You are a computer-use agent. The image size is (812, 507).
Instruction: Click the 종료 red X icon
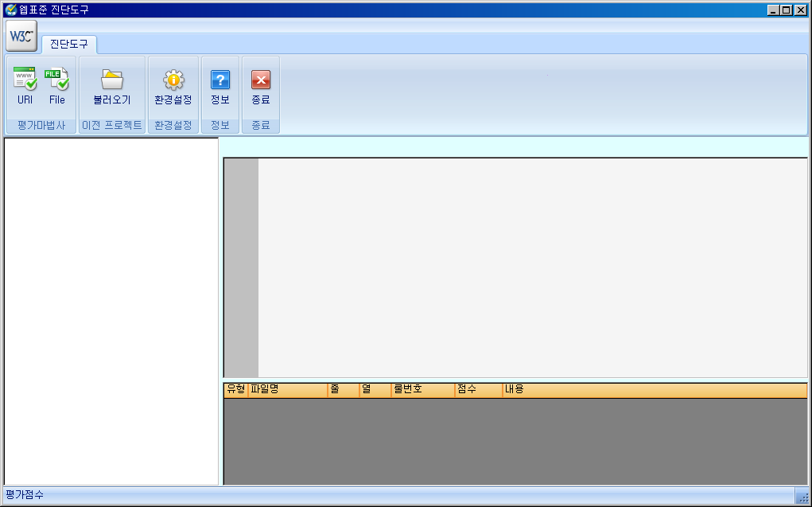261,80
